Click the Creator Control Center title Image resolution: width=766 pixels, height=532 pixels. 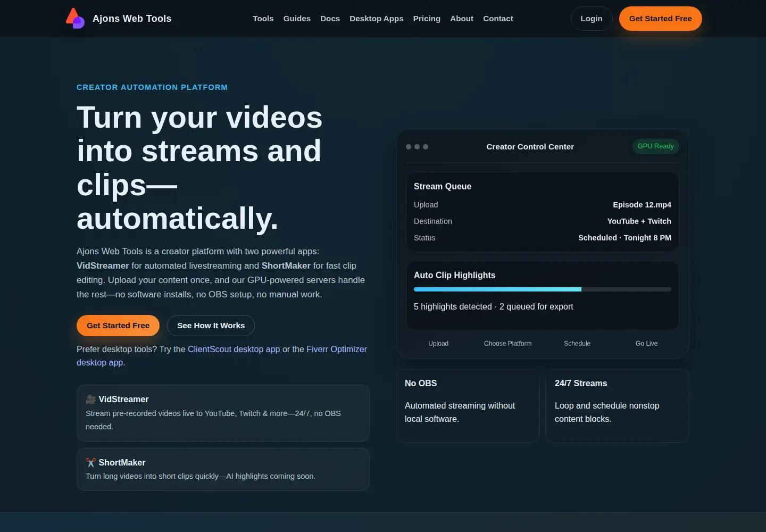tap(530, 147)
